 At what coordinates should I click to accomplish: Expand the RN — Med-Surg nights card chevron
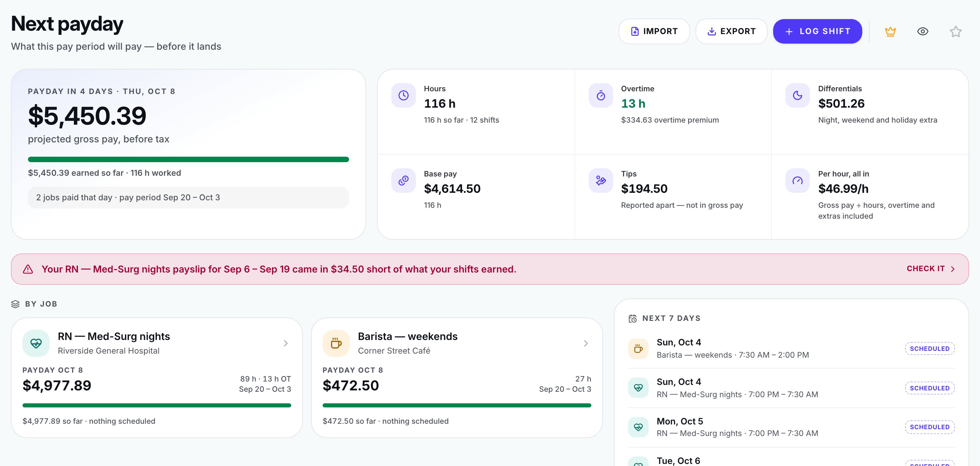(286, 343)
